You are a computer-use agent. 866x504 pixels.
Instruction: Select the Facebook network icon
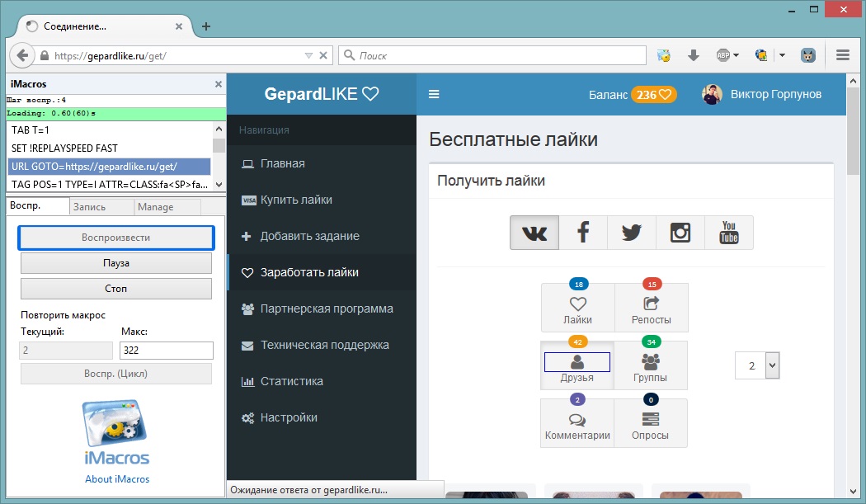point(582,233)
